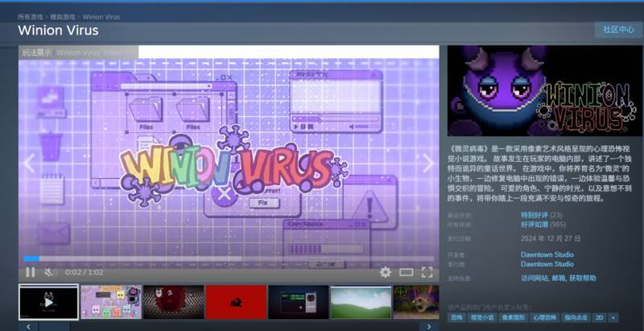Click the 玩法展示 trailer label

pyautogui.click(x=37, y=52)
